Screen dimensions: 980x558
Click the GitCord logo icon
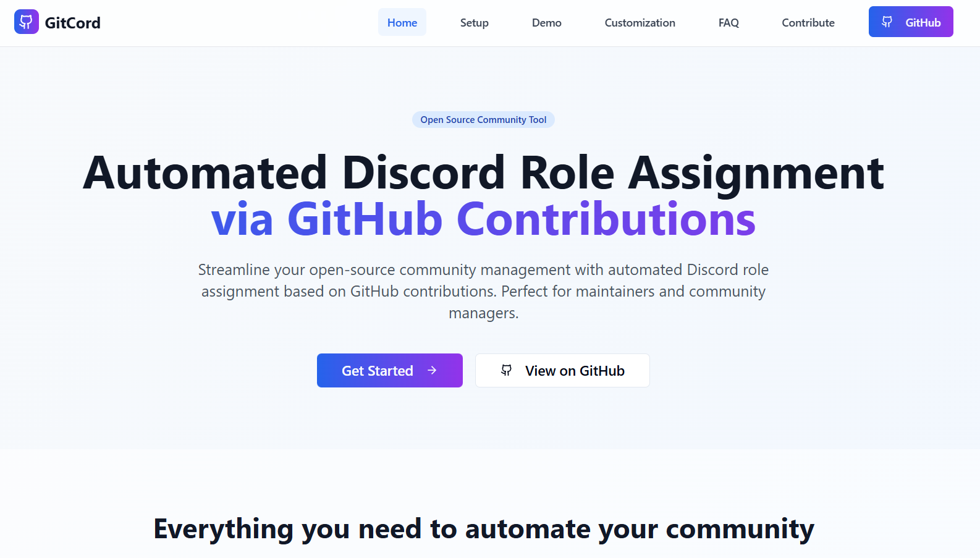26,22
